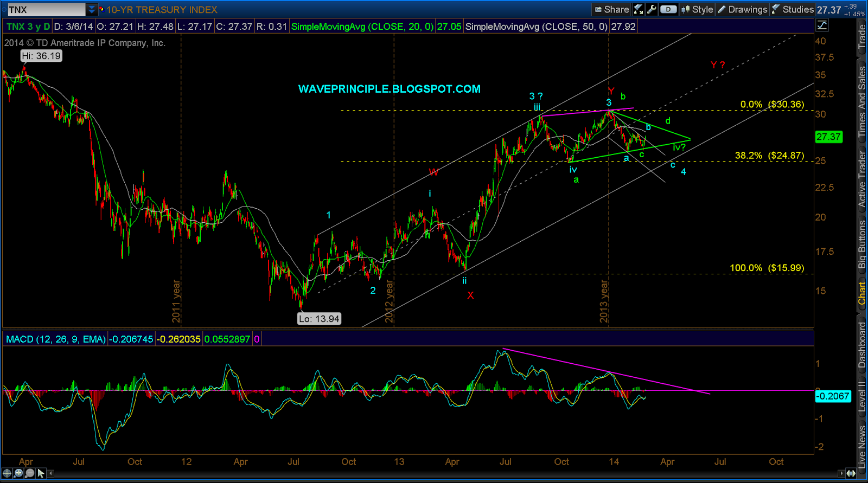Open the Style dropdown menu
This screenshot has width=868, height=483.
[697, 9]
